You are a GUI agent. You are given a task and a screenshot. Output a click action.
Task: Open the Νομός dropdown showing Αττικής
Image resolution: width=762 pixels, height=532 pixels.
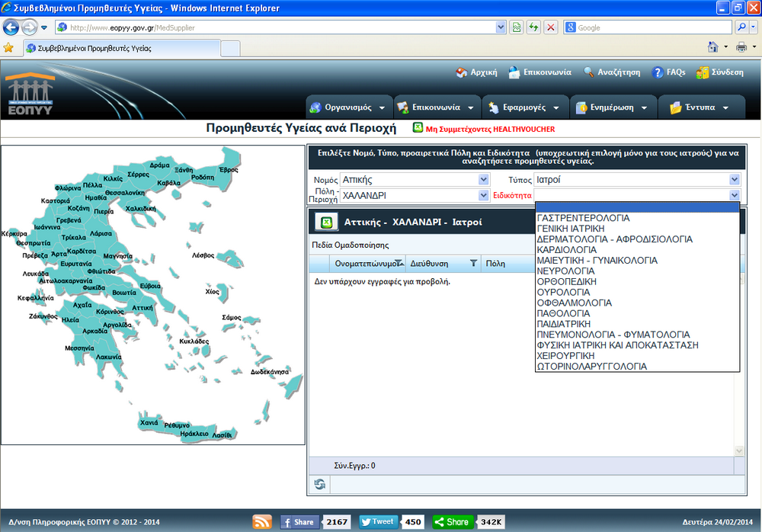click(483, 180)
